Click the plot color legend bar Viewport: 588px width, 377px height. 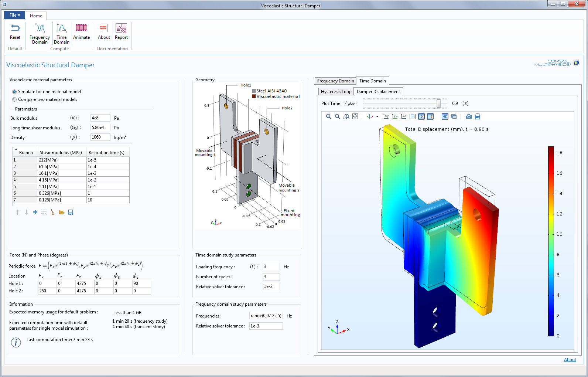coord(551,241)
